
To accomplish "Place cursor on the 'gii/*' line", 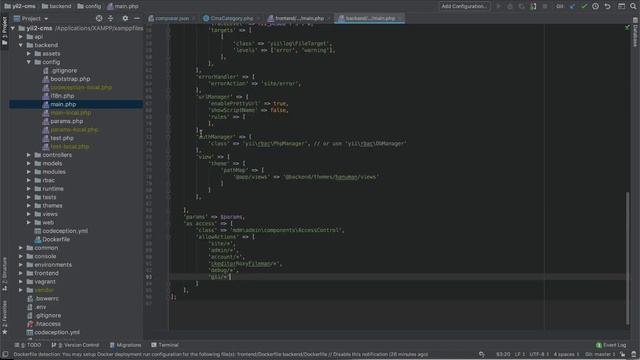I will click(x=220, y=277).
